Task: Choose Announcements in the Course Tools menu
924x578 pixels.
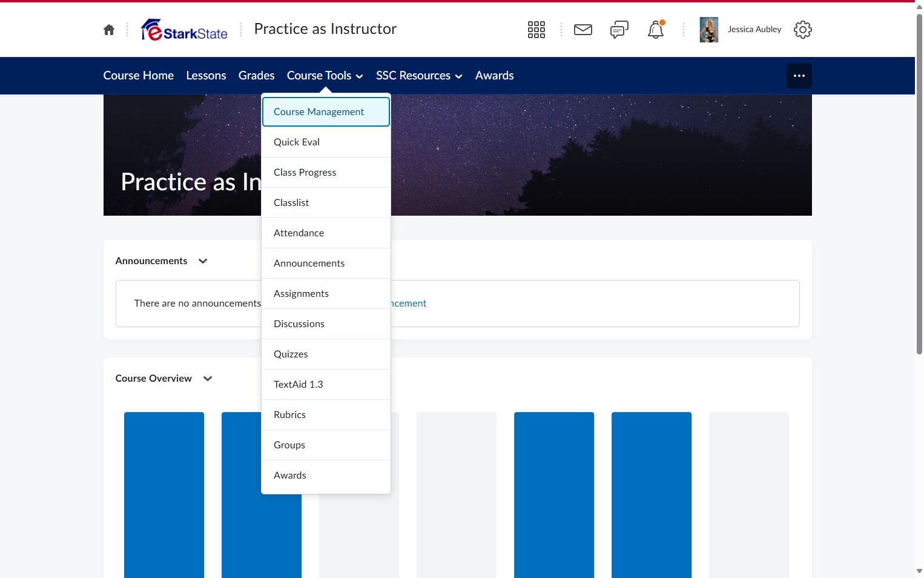Action: coord(326,264)
